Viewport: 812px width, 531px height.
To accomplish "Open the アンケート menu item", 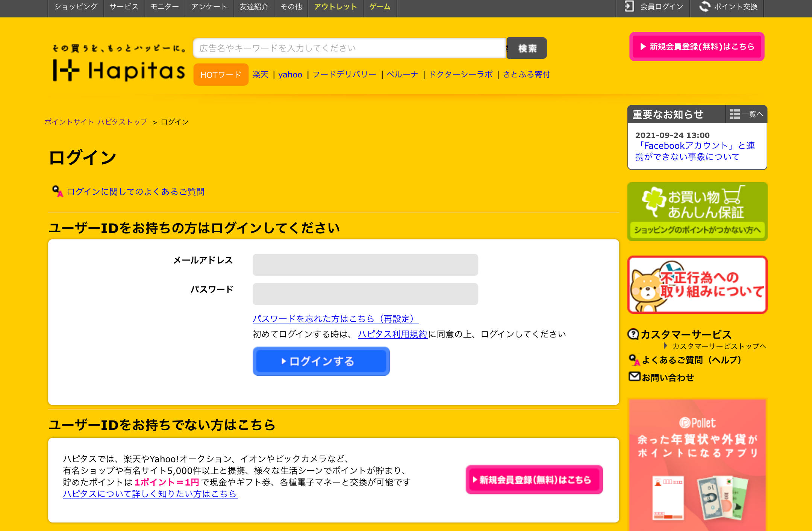I will 209,7.
